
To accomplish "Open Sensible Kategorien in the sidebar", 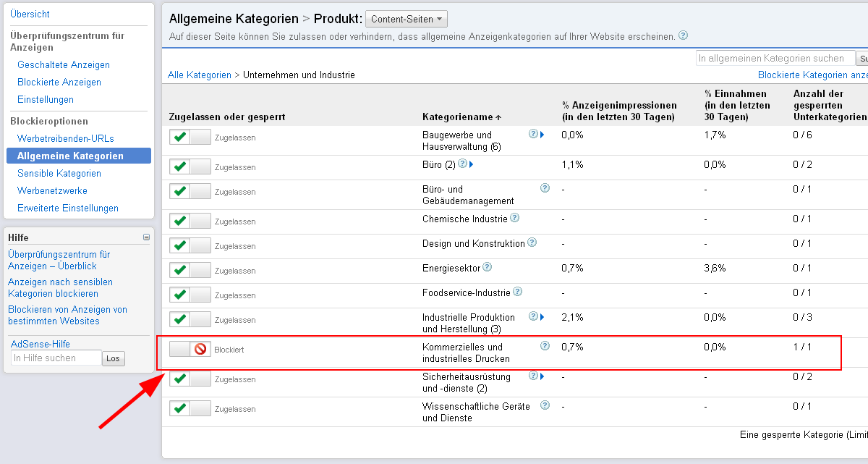I will pos(59,173).
